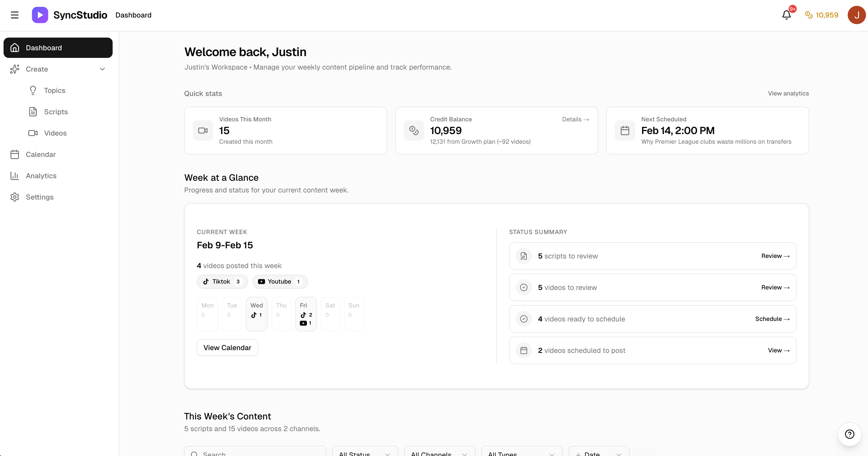Filter by the Youtube channel chip
The image size is (868, 456).
[x=280, y=282]
